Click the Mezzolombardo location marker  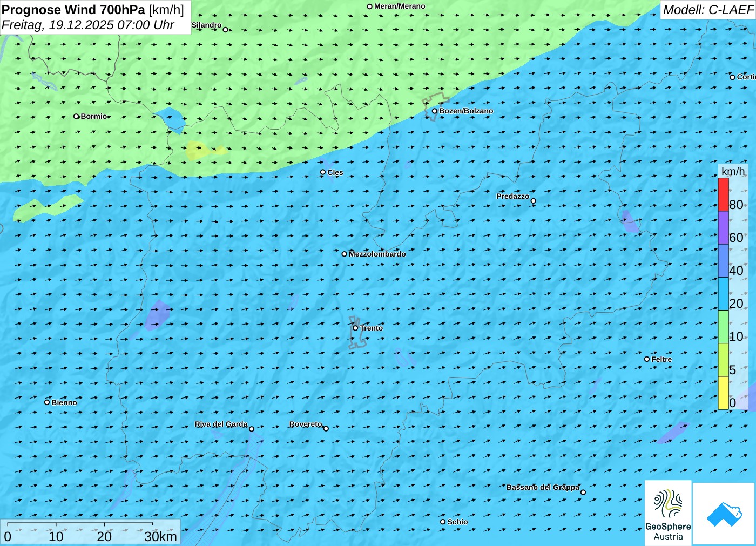tap(344, 254)
